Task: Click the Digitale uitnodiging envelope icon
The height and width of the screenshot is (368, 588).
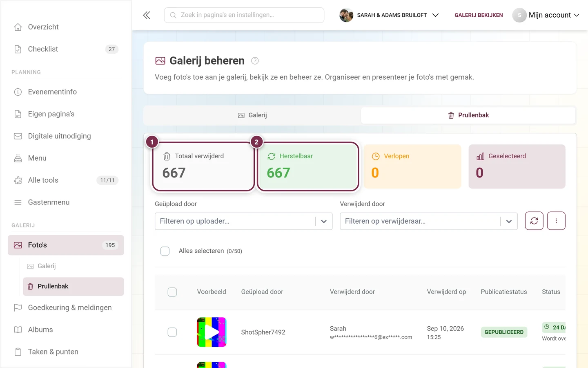Action: 18,136
